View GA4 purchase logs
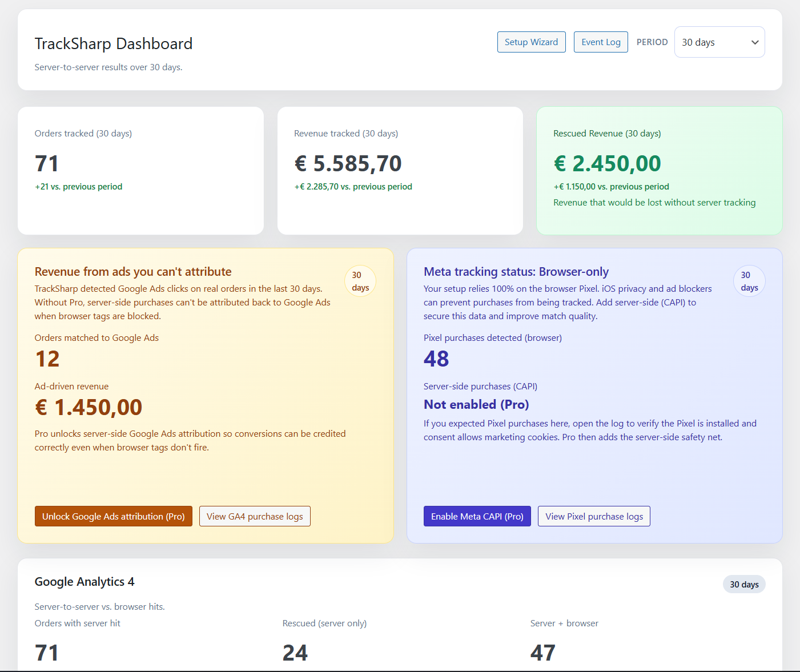800x672 pixels. click(255, 516)
